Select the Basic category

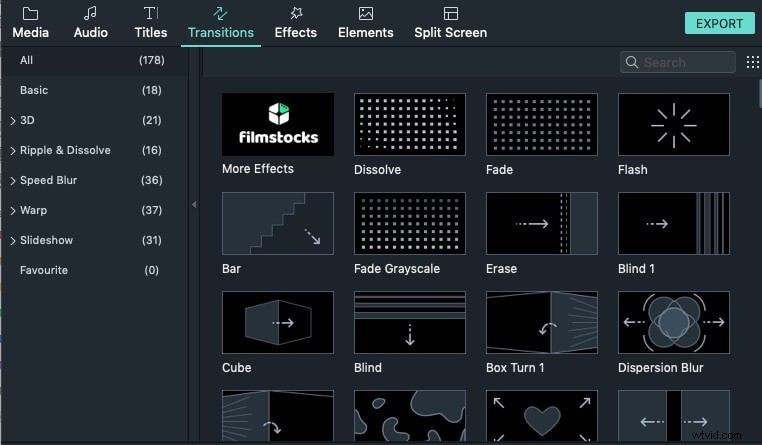coord(34,90)
